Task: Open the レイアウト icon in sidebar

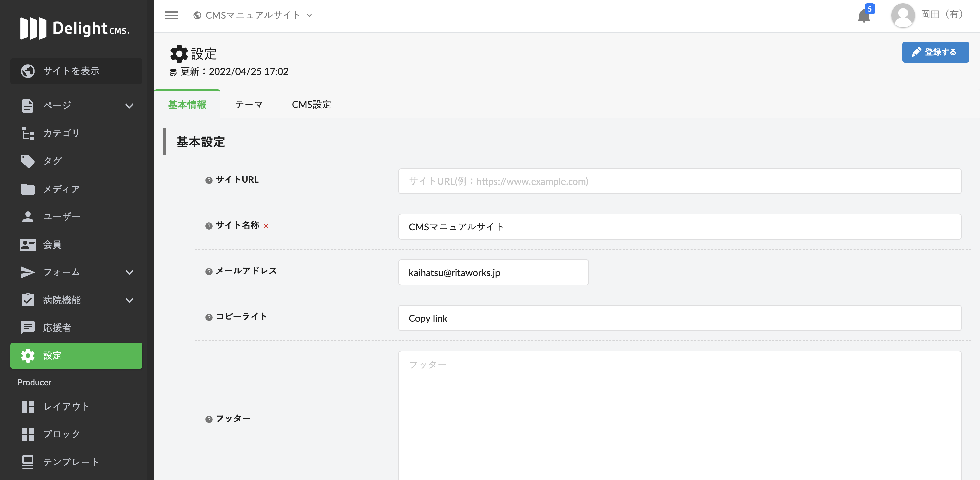Action: point(28,406)
